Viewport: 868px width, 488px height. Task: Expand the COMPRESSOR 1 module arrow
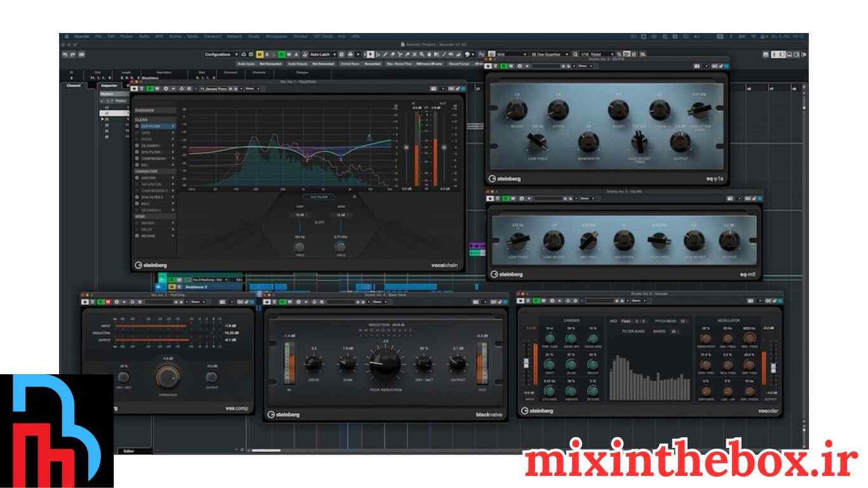(173, 158)
